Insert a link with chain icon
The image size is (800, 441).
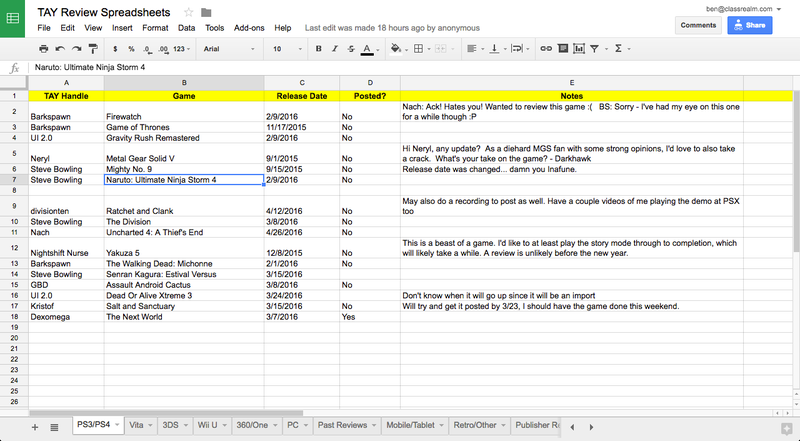point(546,49)
